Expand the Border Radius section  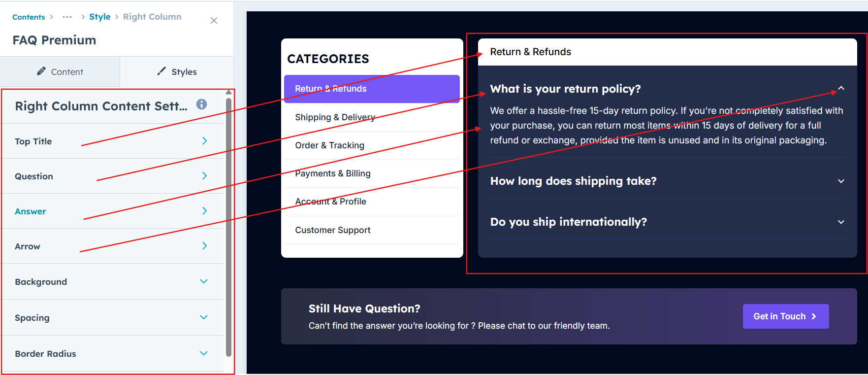pos(204,353)
